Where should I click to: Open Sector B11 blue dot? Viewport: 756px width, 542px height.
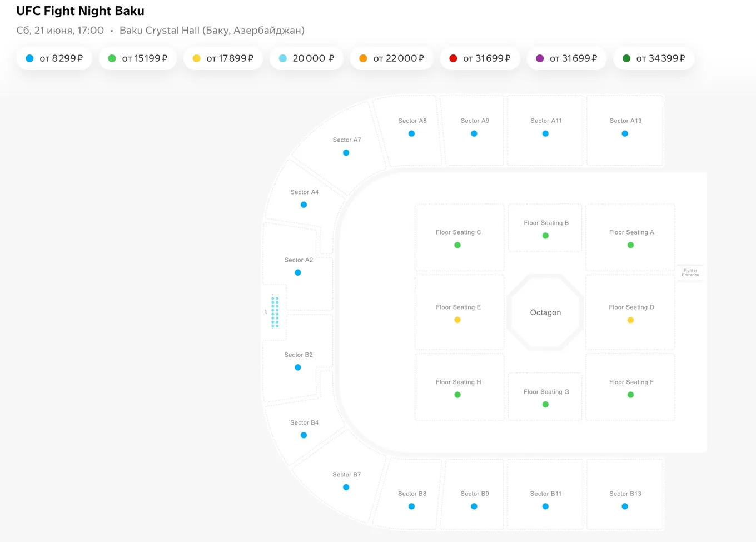click(x=545, y=506)
